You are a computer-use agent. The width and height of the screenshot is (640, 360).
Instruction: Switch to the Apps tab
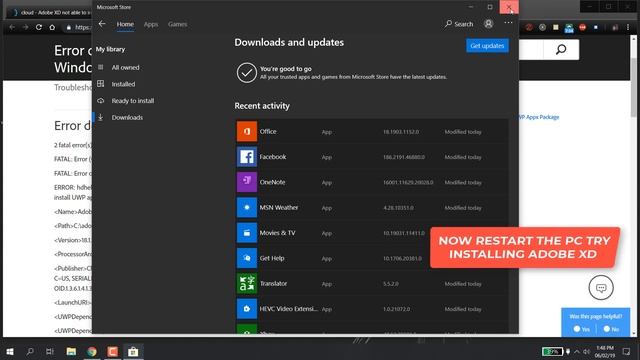click(x=151, y=24)
